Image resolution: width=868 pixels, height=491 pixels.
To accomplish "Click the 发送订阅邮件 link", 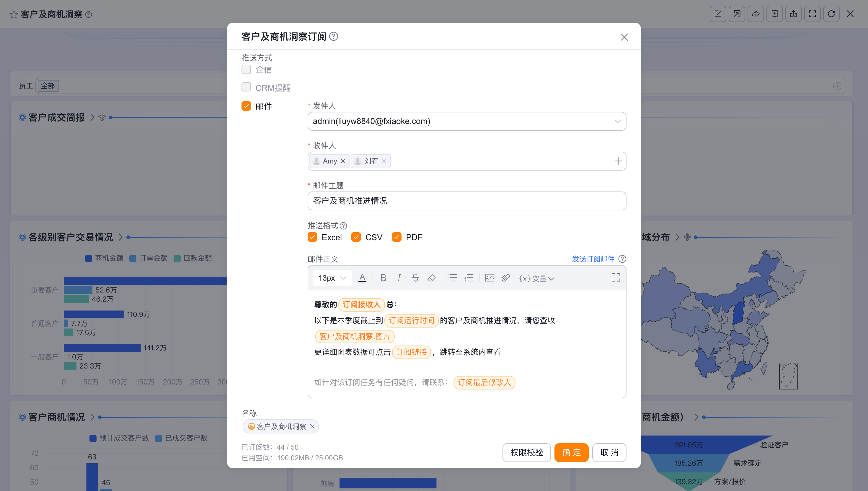I will tap(593, 259).
